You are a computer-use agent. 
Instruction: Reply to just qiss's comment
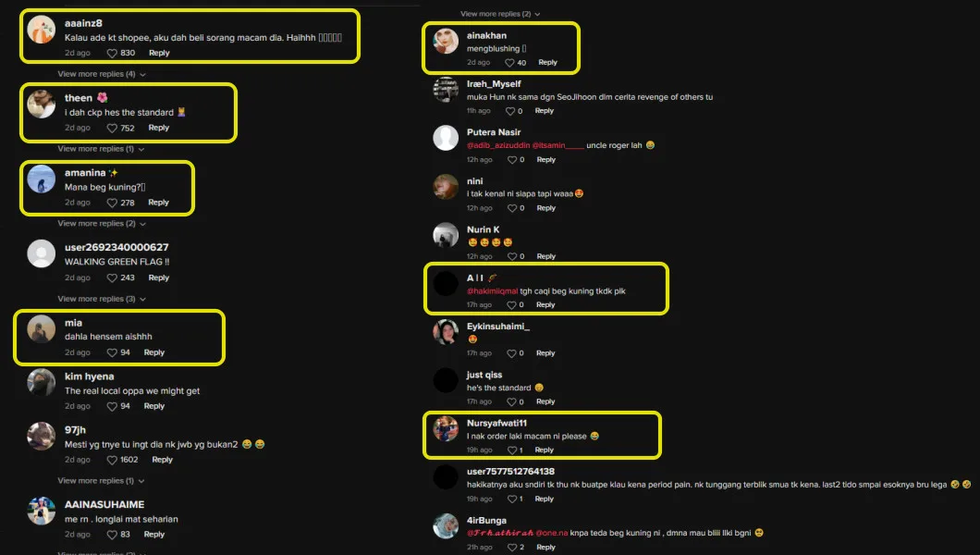pyautogui.click(x=545, y=401)
